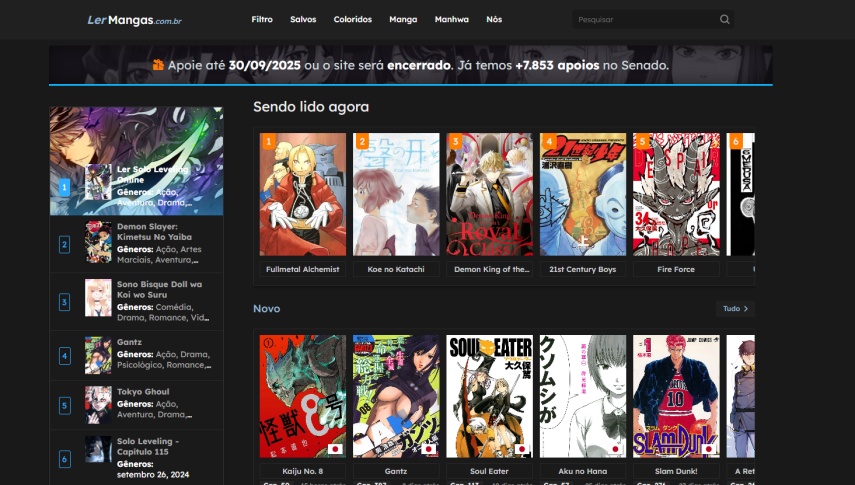Open the Fire Force cover image
The image size is (855, 485).
[676, 194]
